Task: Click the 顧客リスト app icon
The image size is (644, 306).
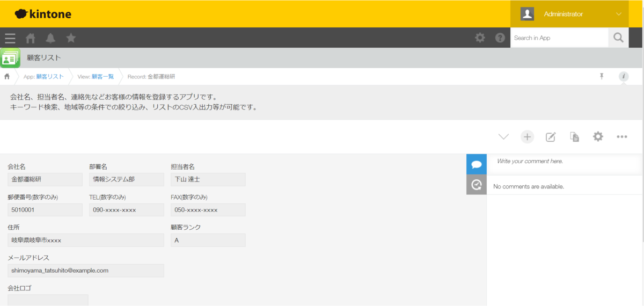Action: pyautogui.click(x=10, y=58)
